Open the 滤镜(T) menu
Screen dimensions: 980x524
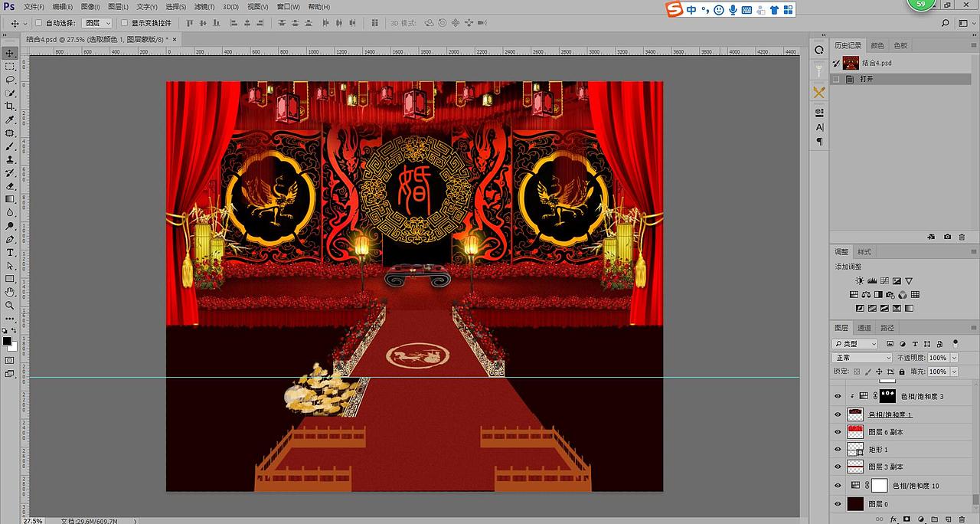[x=204, y=7]
